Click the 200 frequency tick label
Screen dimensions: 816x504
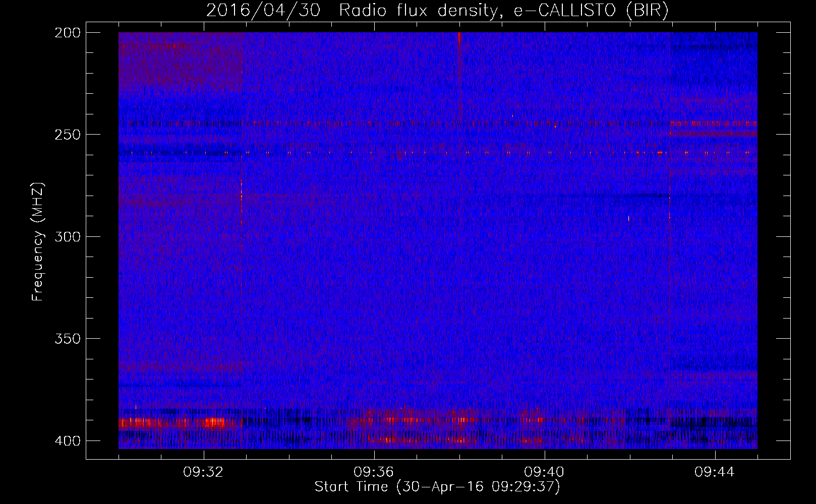[x=67, y=32]
